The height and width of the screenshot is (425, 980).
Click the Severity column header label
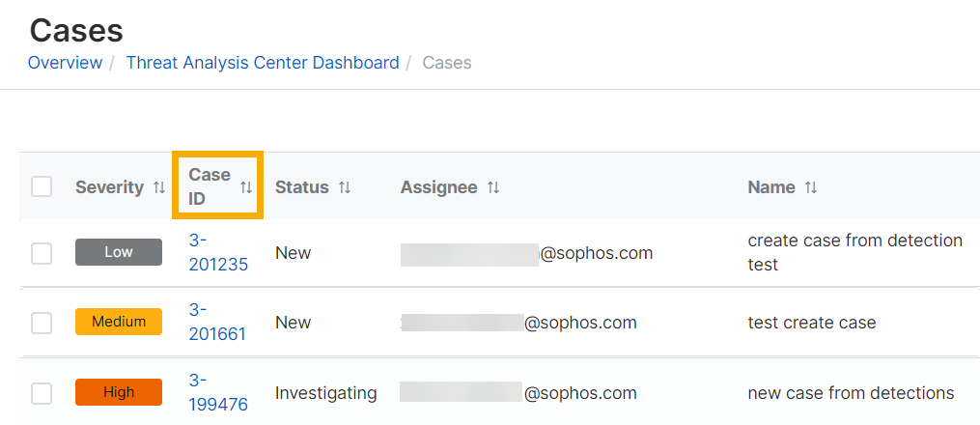click(x=109, y=187)
